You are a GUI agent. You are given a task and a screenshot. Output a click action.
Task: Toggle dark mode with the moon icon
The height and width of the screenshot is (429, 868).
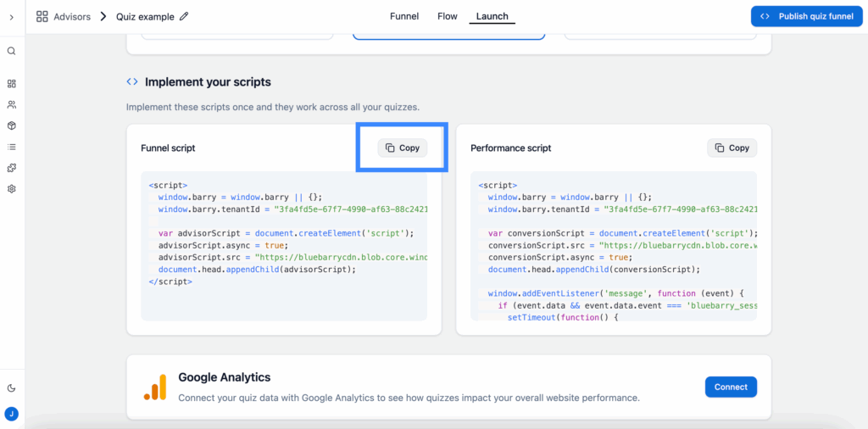12,388
